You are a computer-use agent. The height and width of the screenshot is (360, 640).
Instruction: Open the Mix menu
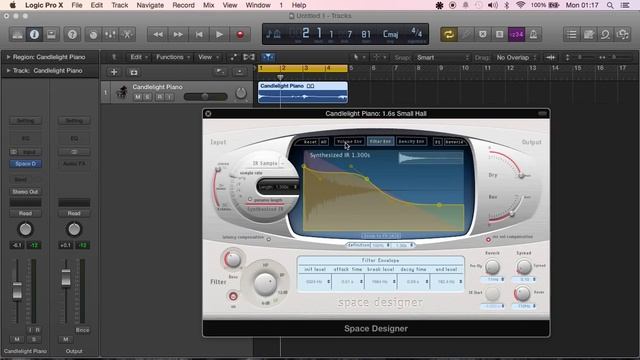(x=209, y=5)
